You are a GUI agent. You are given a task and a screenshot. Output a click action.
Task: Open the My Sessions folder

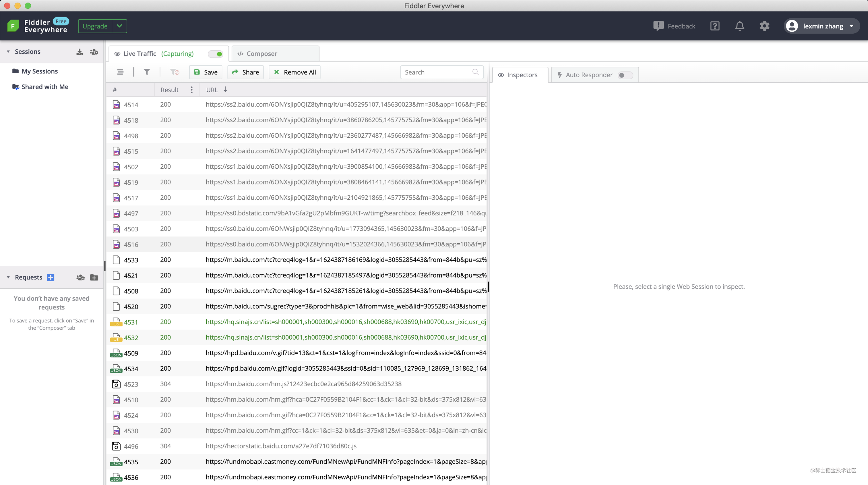pos(35,71)
